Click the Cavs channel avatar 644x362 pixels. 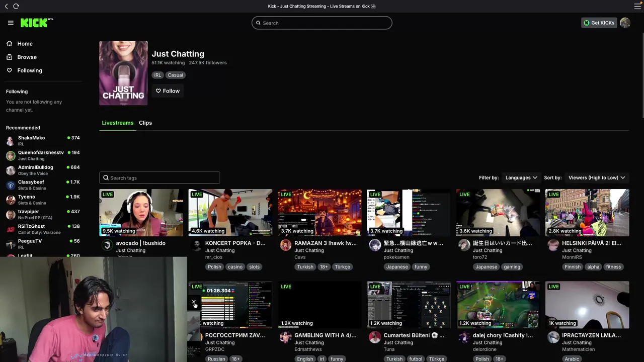[286, 245]
